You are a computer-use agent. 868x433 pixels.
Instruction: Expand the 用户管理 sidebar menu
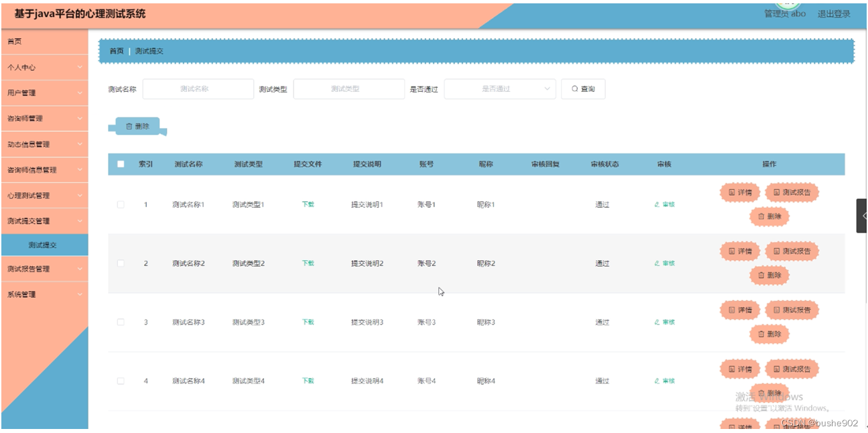(44, 93)
